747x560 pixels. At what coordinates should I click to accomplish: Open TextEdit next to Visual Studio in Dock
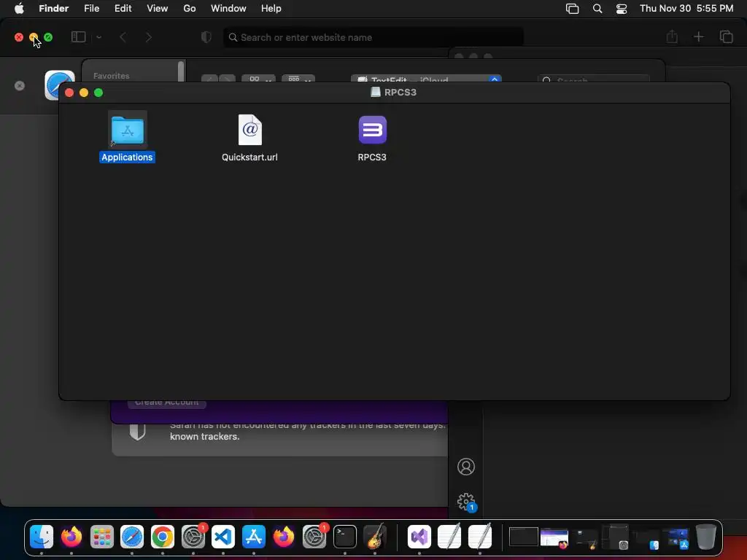coord(449,537)
